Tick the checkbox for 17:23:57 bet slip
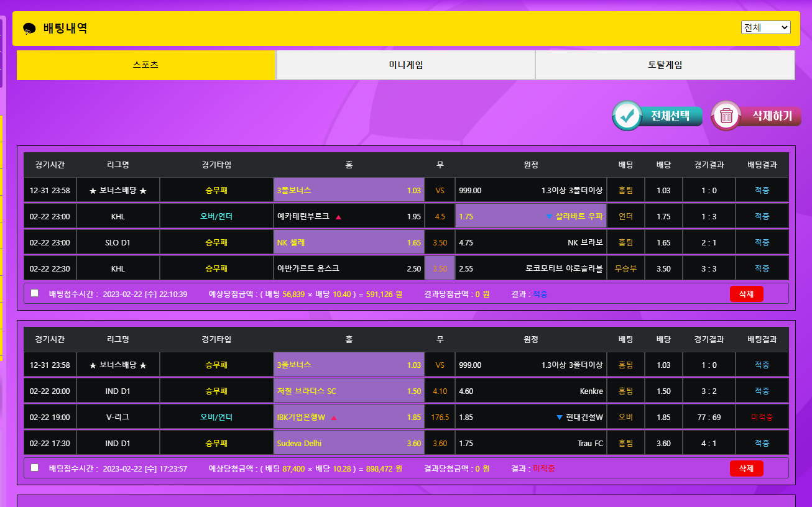Image resolution: width=812 pixels, height=507 pixels. 35,468
